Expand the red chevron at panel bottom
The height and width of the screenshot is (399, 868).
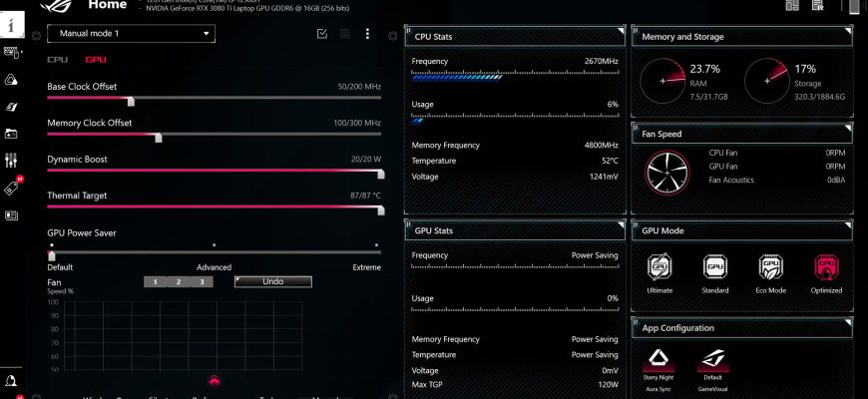[214, 380]
